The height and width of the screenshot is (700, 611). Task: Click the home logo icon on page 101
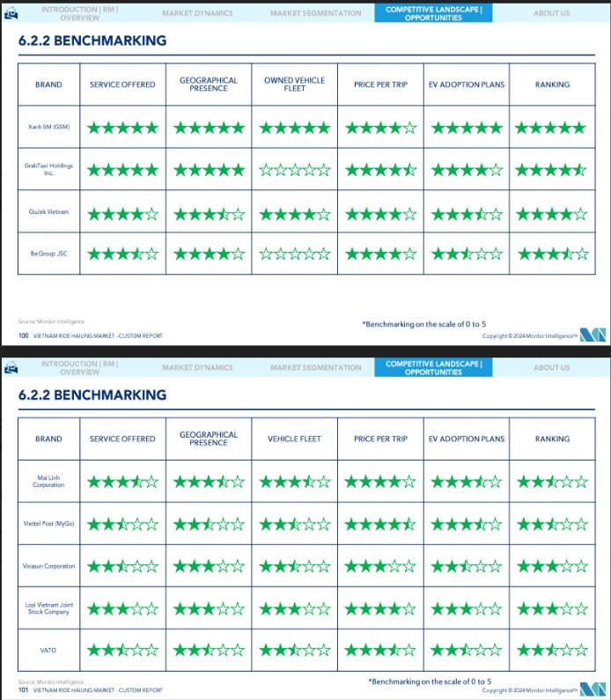coord(11,368)
